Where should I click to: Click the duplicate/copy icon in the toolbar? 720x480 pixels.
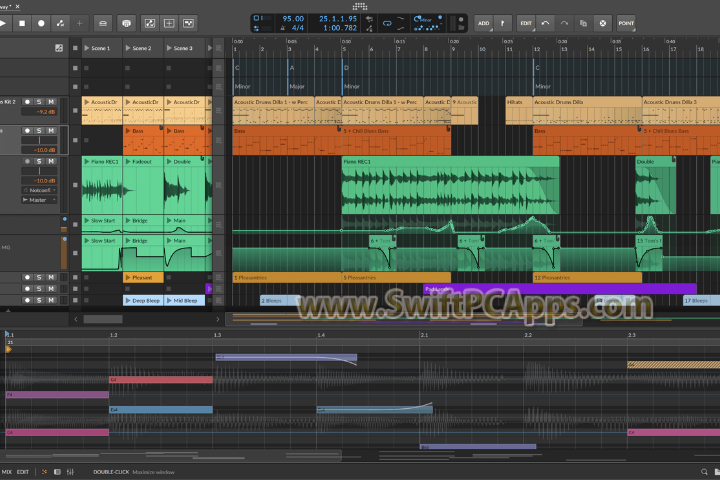584,23
